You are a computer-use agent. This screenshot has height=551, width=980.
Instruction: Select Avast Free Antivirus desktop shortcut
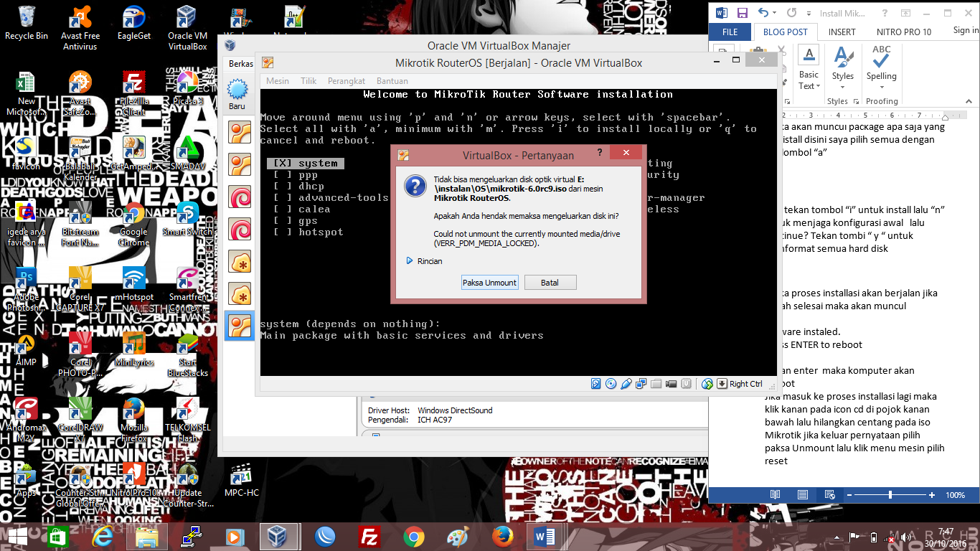point(80,28)
